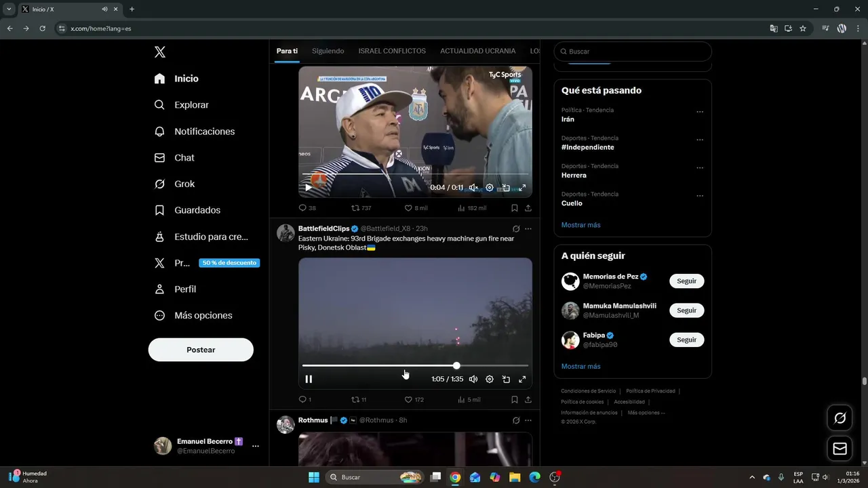The image size is (868, 488).
Task: Follow Mamuka Mamulashvili
Action: coord(686,310)
